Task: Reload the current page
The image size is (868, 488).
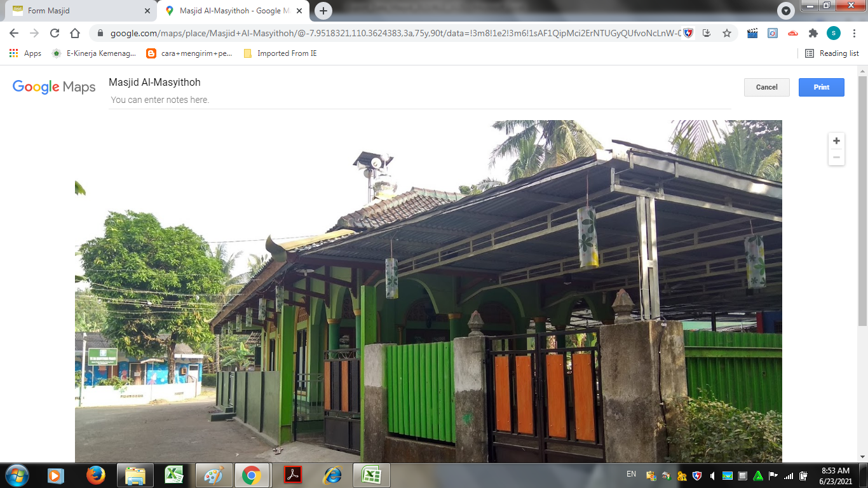Action: click(x=55, y=33)
